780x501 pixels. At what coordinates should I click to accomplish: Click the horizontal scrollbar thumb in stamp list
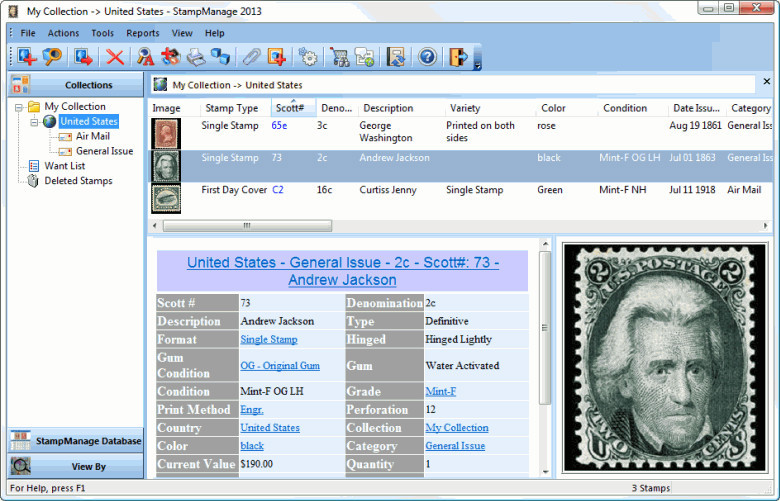point(247,226)
